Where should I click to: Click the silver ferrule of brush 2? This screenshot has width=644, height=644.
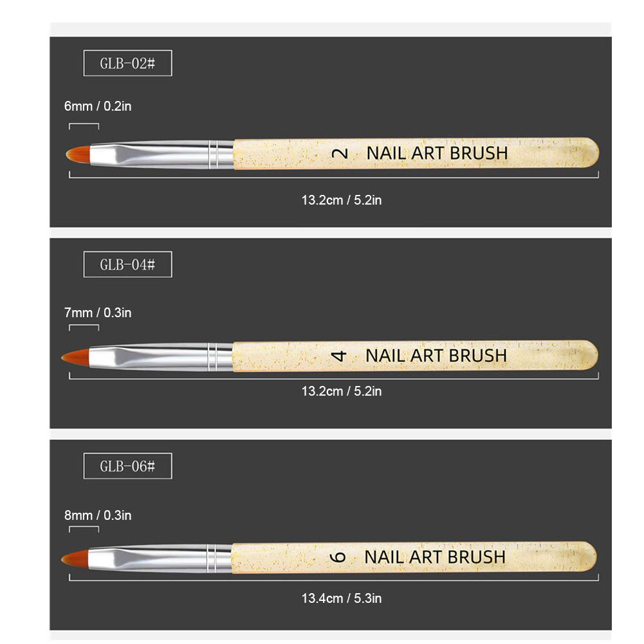[x=162, y=154]
